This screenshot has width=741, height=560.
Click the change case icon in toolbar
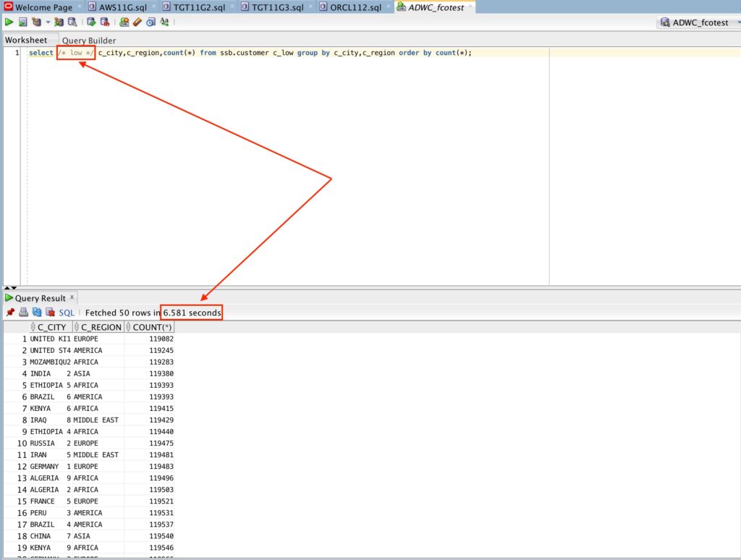point(164,22)
